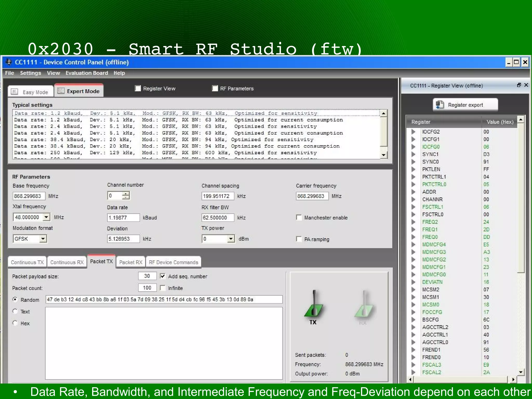Click the Value (Hex) column header
Viewport: 532px width, 399px height.
(x=499, y=122)
